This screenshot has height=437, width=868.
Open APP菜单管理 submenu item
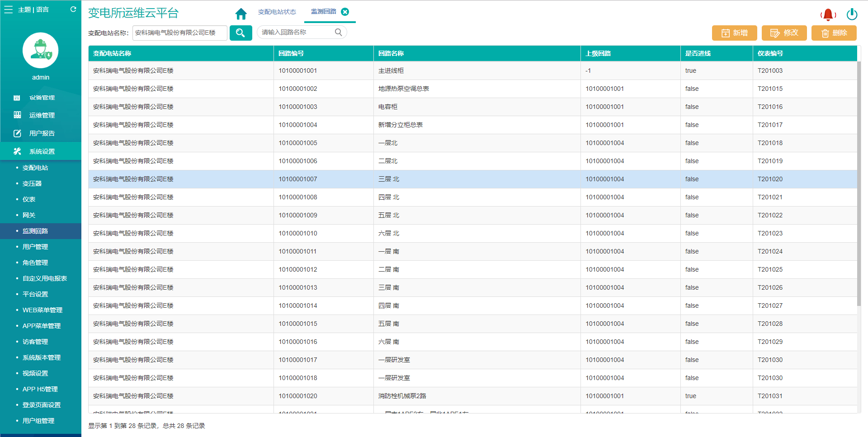click(x=42, y=326)
